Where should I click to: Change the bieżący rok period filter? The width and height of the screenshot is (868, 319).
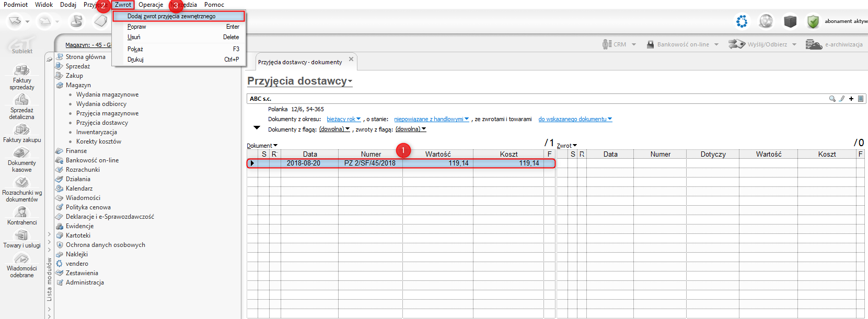pos(343,120)
